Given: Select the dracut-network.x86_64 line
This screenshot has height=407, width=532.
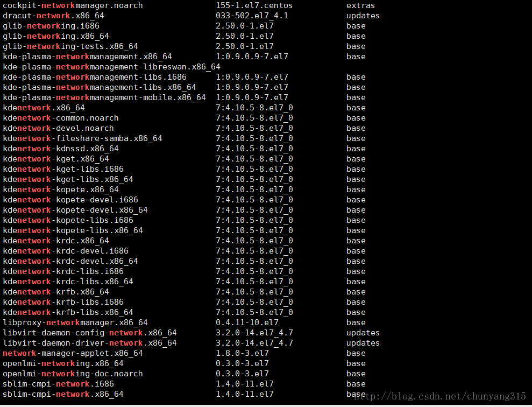Looking at the screenshot, I should coord(53,16).
